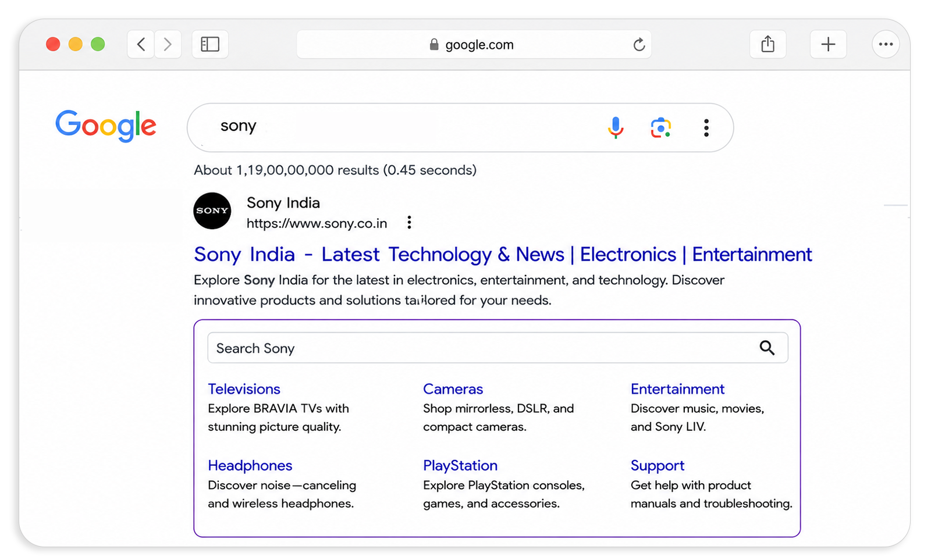Go forward with the browser forward arrow
931x560 pixels.
pos(168,44)
